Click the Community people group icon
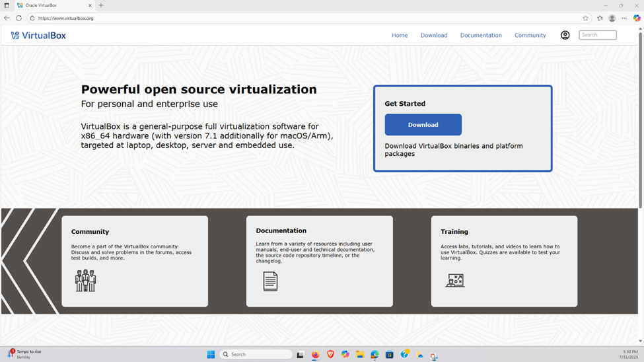 (85, 281)
